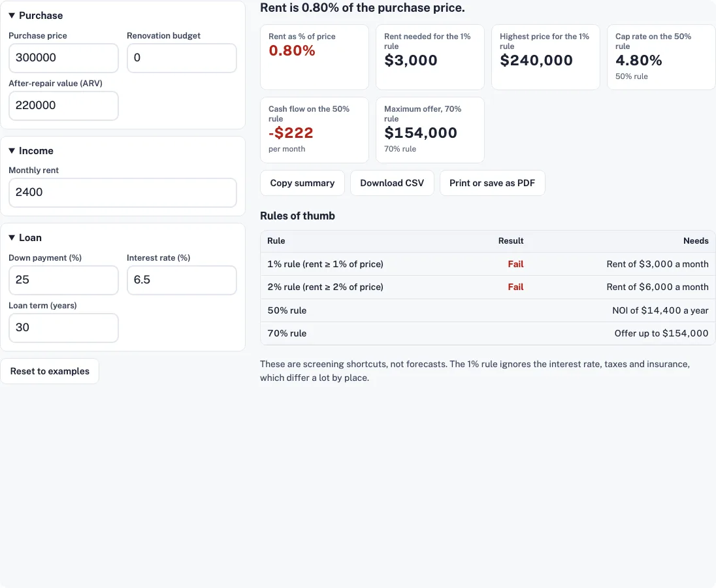The width and height of the screenshot is (716, 588).
Task: Set the Down payment (%) field
Action: pyautogui.click(x=63, y=280)
